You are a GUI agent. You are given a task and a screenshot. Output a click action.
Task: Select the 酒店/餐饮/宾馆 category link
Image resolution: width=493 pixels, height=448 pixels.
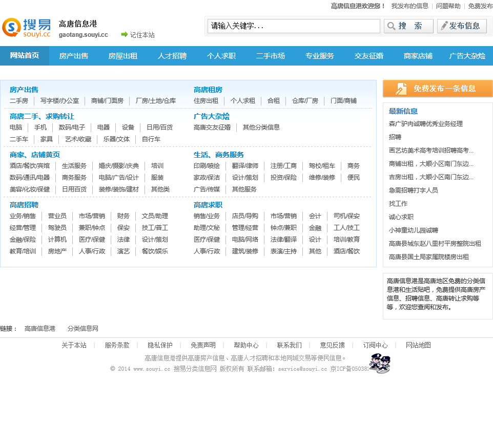pyautogui.click(x=30, y=166)
